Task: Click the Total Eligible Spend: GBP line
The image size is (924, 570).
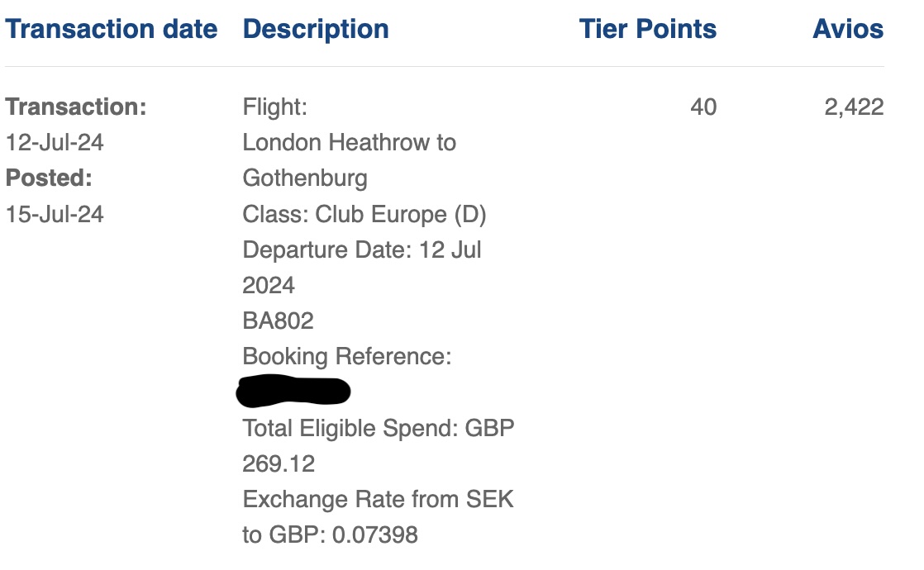Action: (379, 428)
